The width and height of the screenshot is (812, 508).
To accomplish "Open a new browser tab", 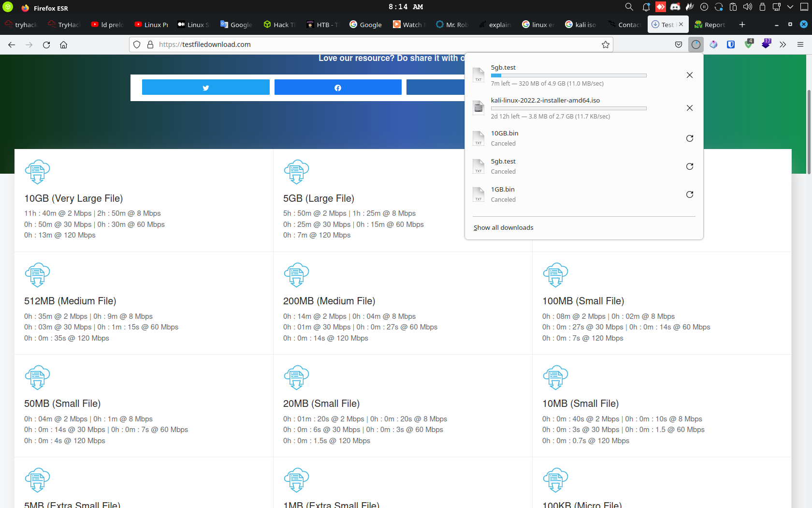I will 742,25.
